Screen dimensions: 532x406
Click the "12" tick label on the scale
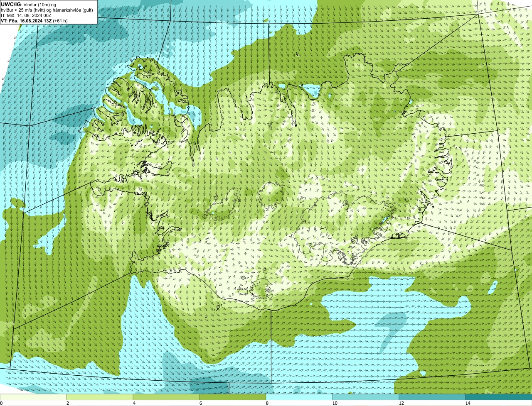pos(401,403)
